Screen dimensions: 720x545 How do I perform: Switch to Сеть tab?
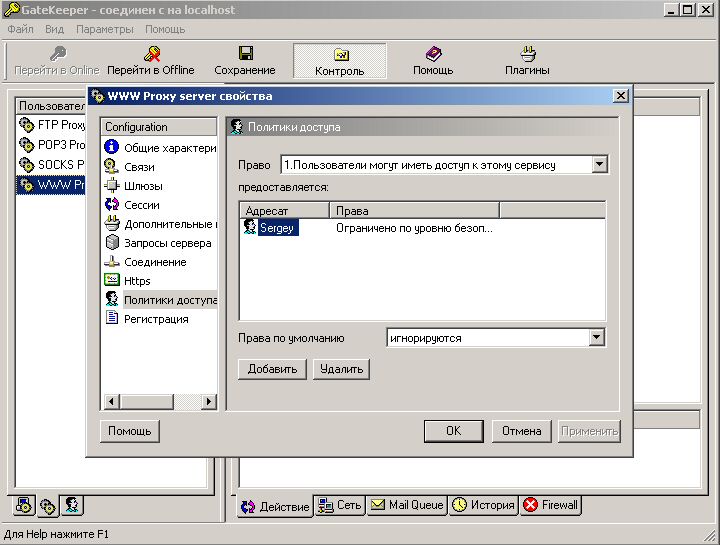click(x=340, y=505)
